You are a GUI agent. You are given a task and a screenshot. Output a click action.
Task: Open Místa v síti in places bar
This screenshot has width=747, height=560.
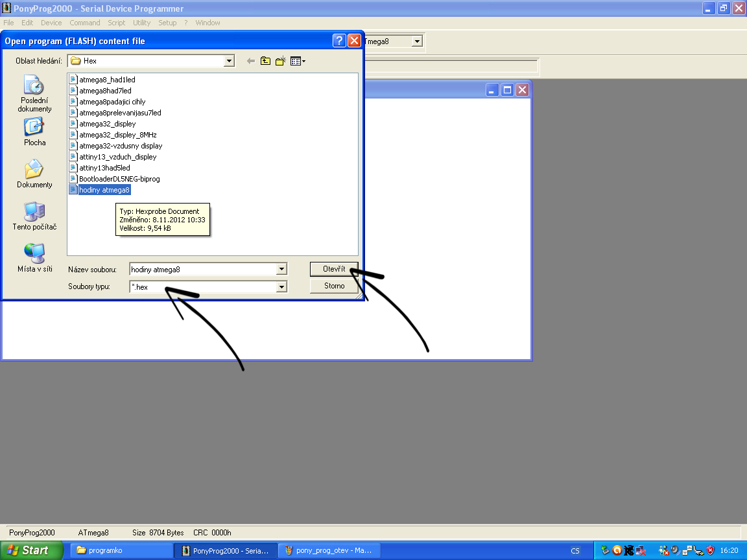point(34,258)
